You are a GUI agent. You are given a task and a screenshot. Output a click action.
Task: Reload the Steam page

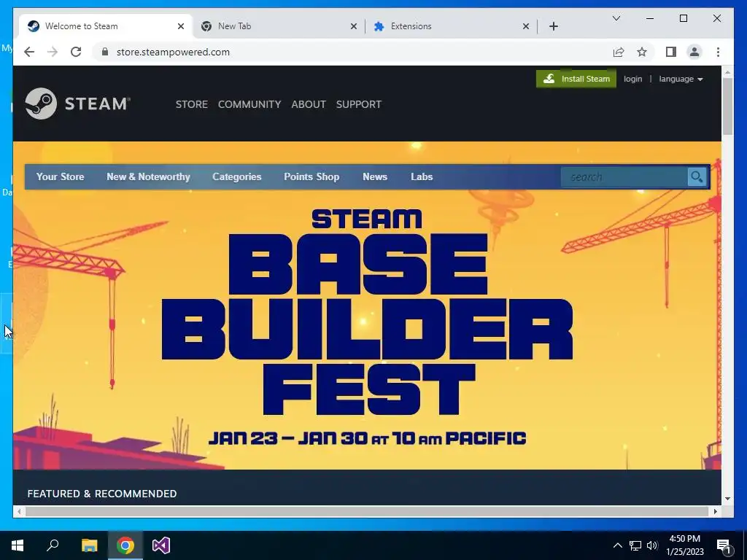[76, 52]
